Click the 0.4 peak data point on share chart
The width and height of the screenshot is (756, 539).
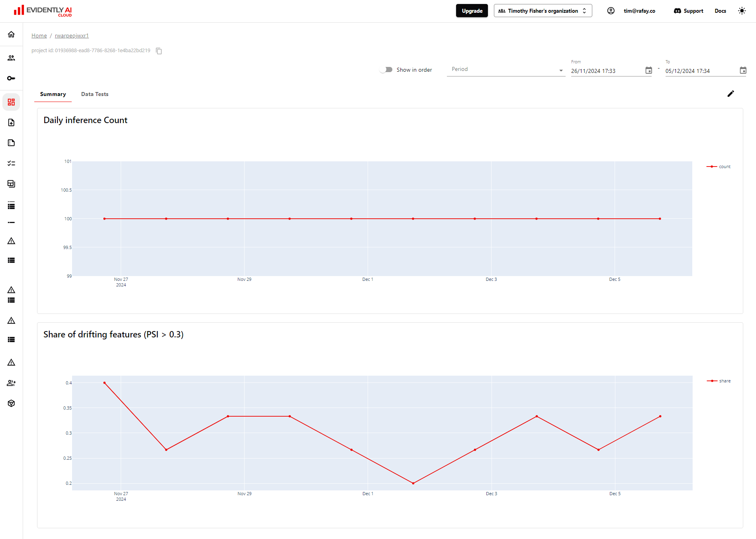[104, 383]
